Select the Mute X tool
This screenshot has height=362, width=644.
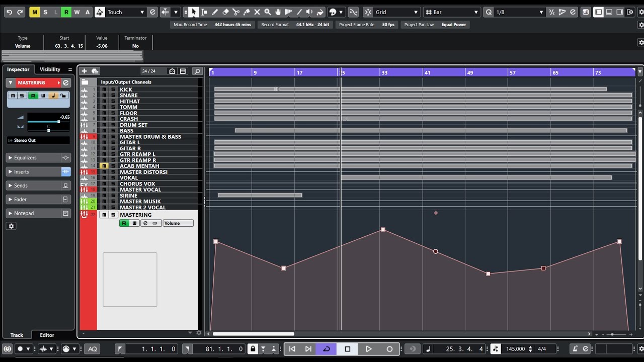pos(257,12)
